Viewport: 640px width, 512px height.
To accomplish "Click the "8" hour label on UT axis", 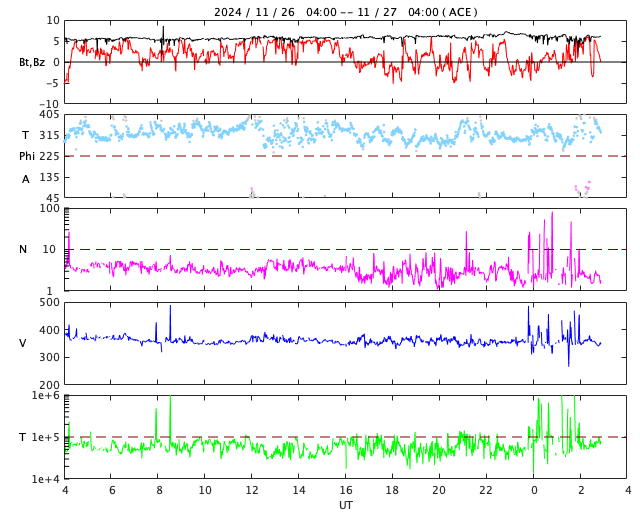I will pyautogui.click(x=159, y=490).
